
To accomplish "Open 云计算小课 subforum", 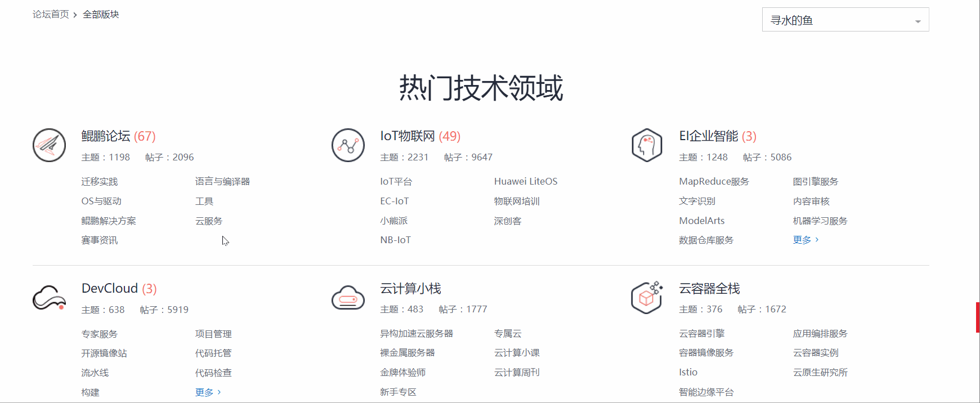I will pos(517,352).
